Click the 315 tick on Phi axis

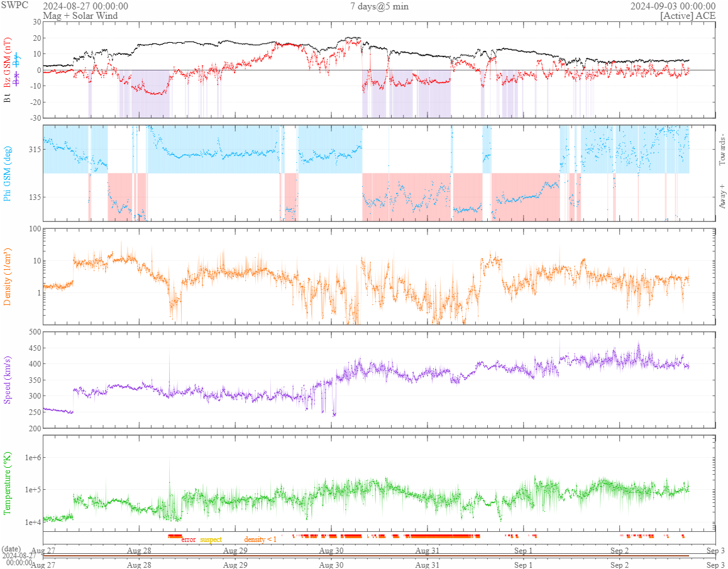point(35,150)
